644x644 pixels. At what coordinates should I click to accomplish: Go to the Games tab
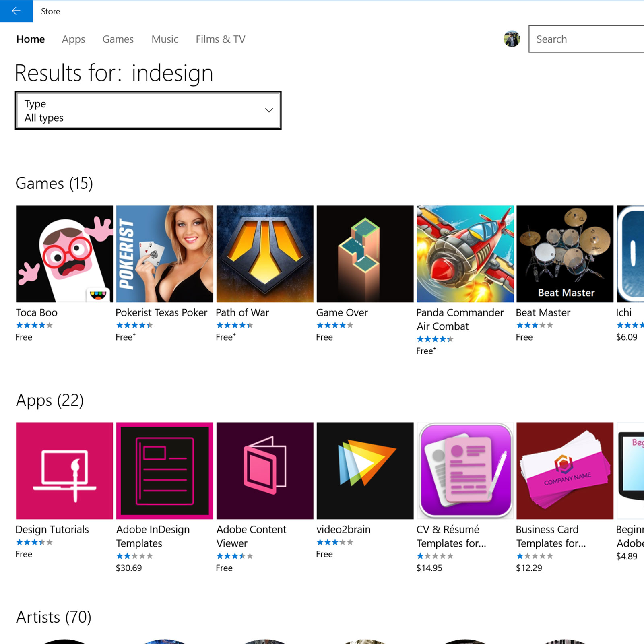pyautogui.click(x=118, y=39)
